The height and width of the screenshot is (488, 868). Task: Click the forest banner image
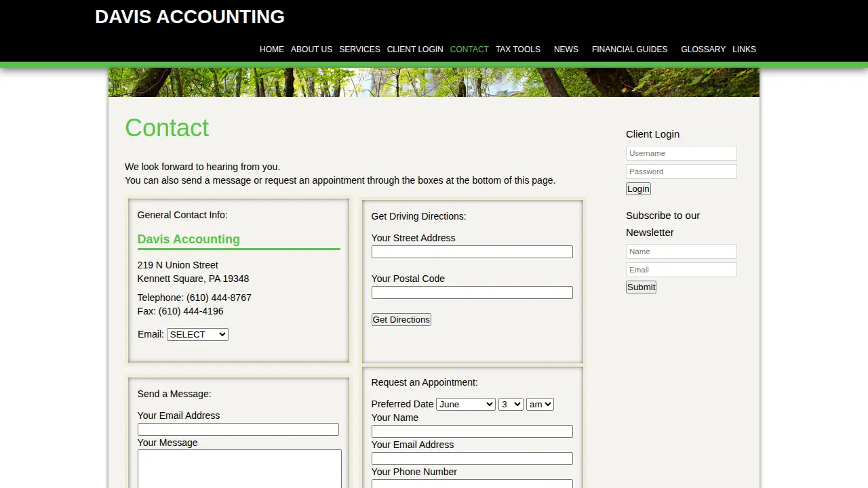(434, 82)
